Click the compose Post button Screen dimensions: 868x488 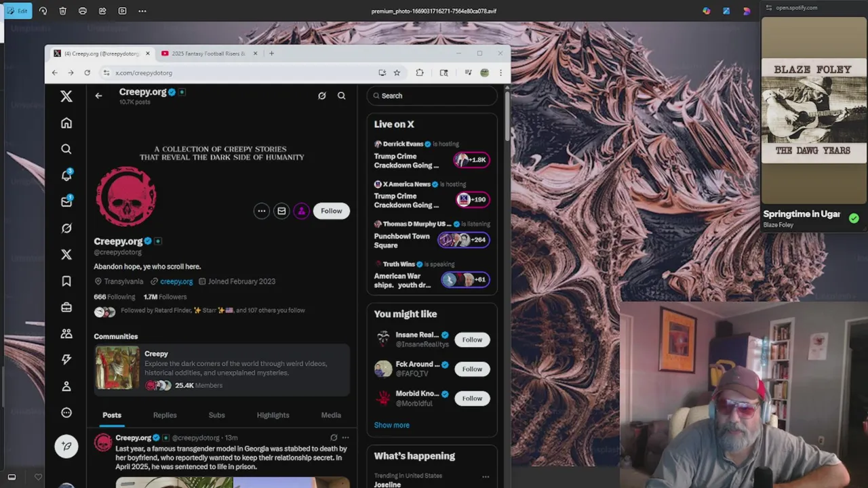point(66,446)
